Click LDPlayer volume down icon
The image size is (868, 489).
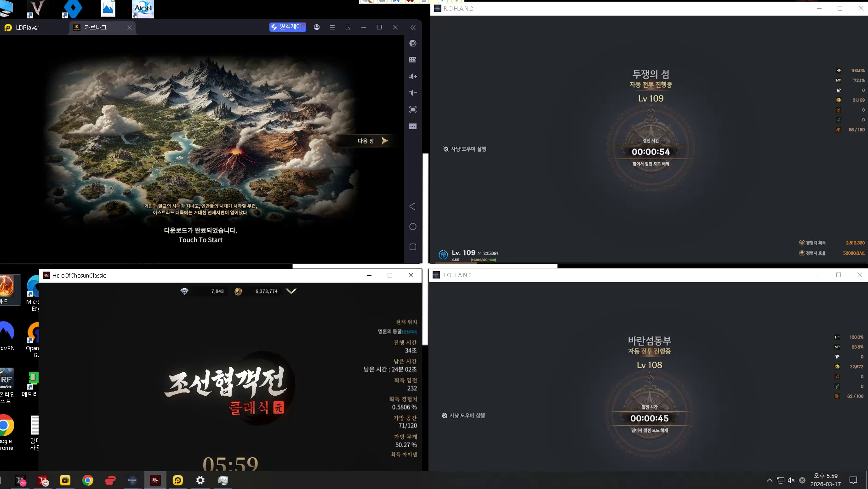(413, 93)
